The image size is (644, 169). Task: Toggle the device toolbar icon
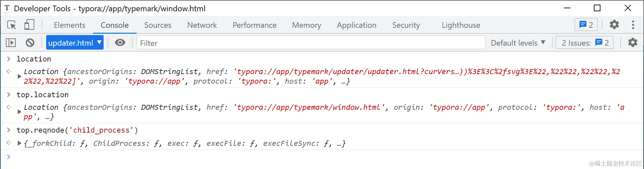[29, 25]
